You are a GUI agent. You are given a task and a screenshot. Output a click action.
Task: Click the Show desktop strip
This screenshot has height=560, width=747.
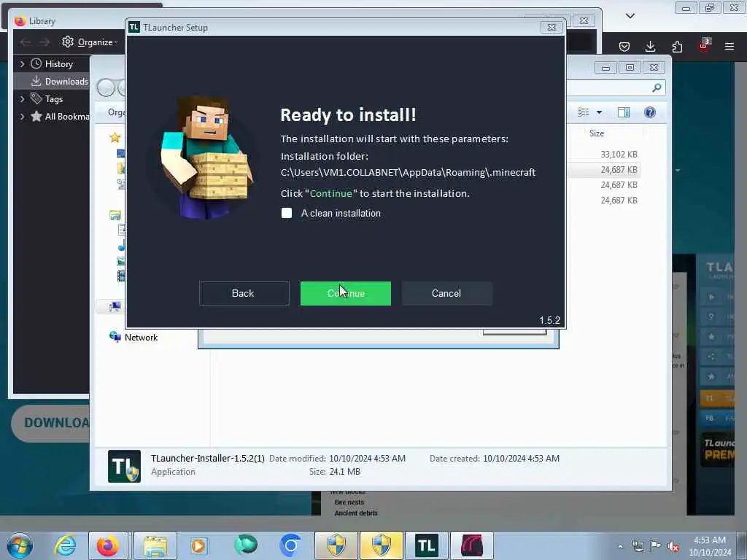(x=742, y=545)
